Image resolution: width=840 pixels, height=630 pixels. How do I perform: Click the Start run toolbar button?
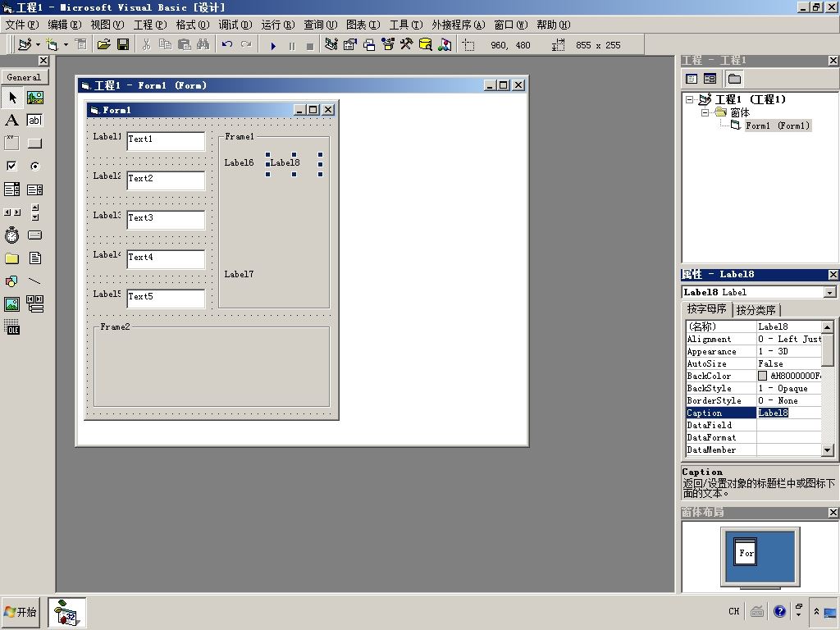273,46
